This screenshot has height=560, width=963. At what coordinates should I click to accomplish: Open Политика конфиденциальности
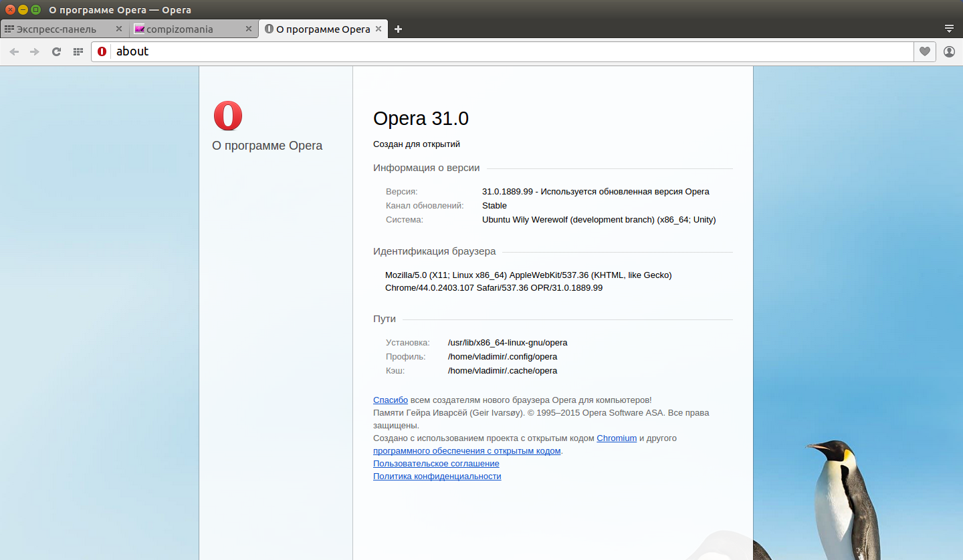[437, 476]
